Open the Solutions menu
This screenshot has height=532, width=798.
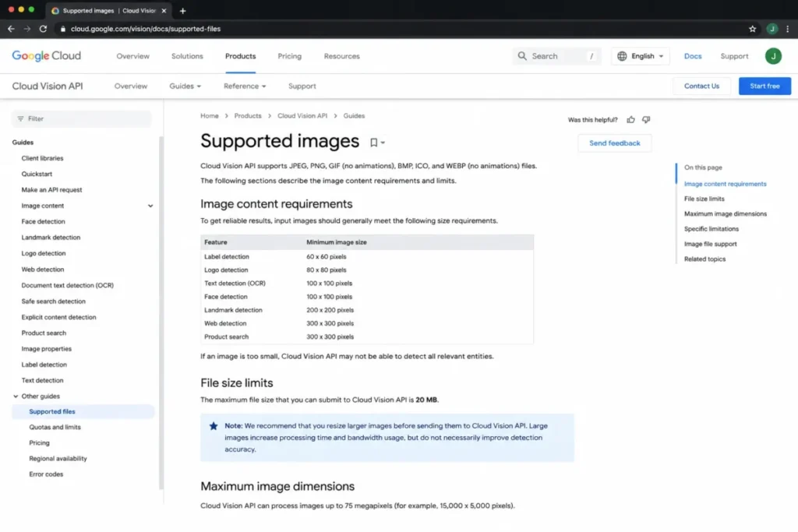pos(187,56)
